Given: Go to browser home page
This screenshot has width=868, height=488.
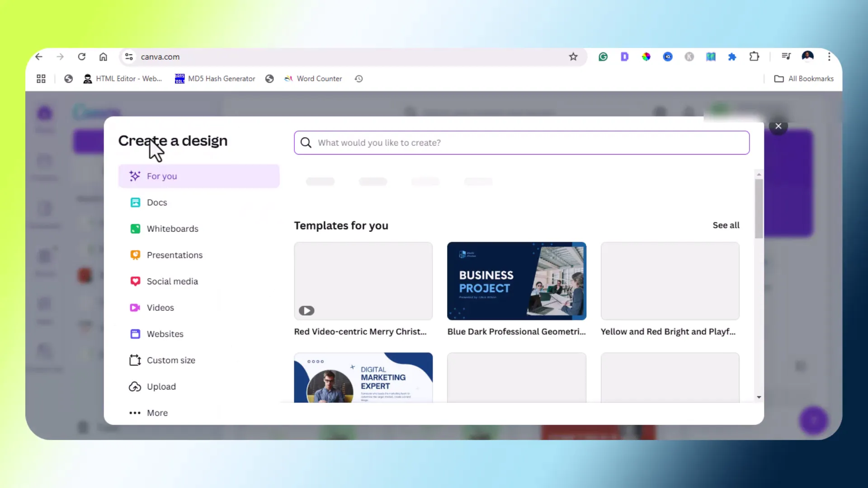Looking at the screenshot, I should coord(104,57).
